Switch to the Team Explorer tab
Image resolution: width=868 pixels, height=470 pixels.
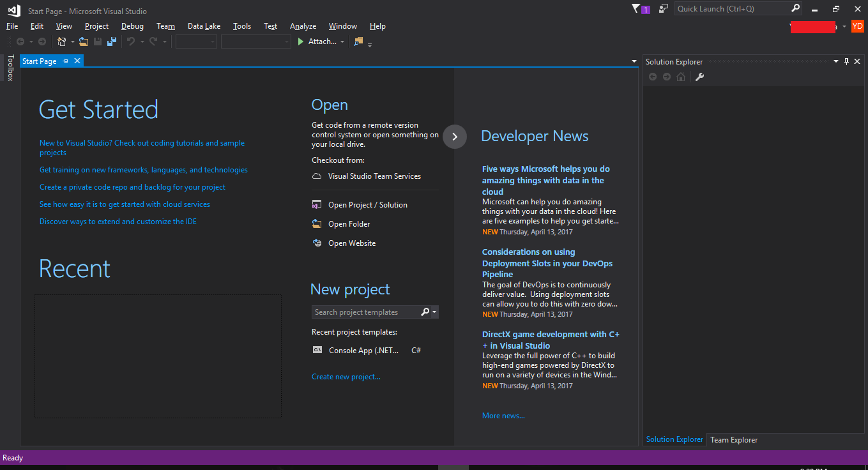tap(734, 439)
